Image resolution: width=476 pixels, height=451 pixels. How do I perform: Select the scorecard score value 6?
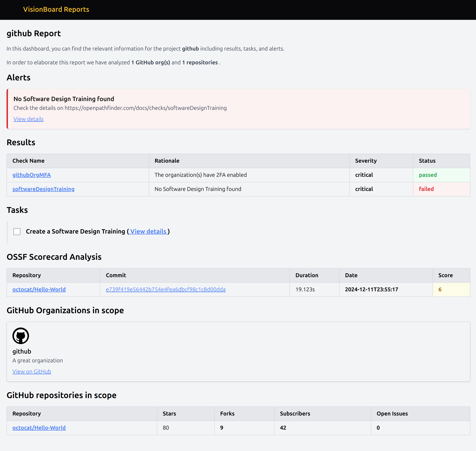440,289
